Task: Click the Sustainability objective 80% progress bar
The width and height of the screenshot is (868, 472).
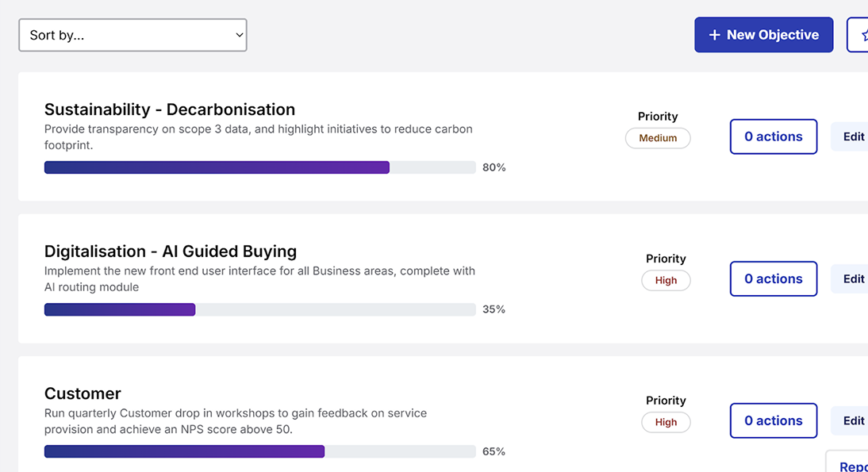Action: coord(259,167)
